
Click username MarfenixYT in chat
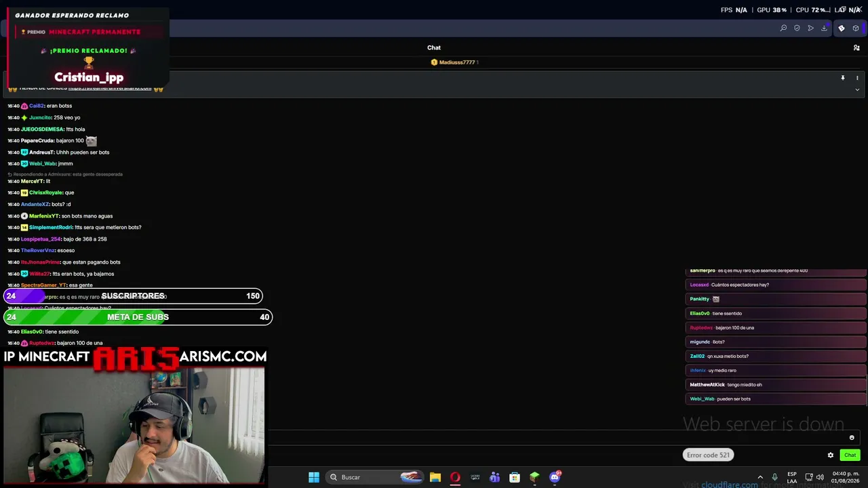(44, 216)
